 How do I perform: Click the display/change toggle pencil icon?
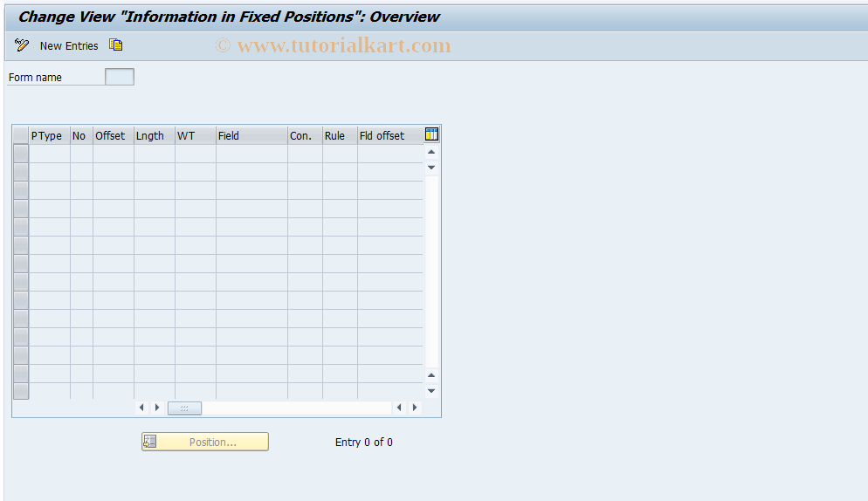[22, 45]
